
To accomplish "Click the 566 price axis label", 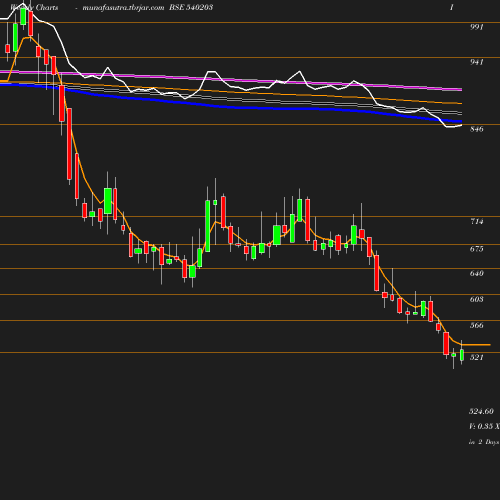I will tap(476, 325).
